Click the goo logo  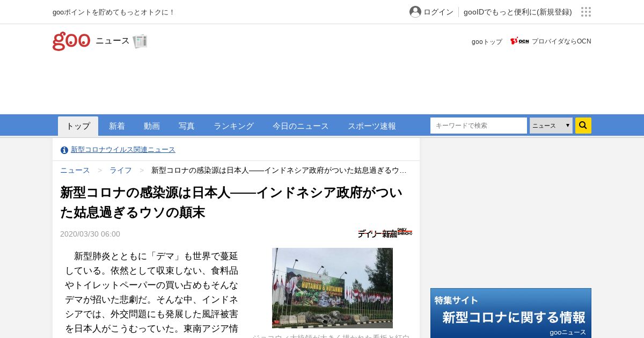coord(71,41)
